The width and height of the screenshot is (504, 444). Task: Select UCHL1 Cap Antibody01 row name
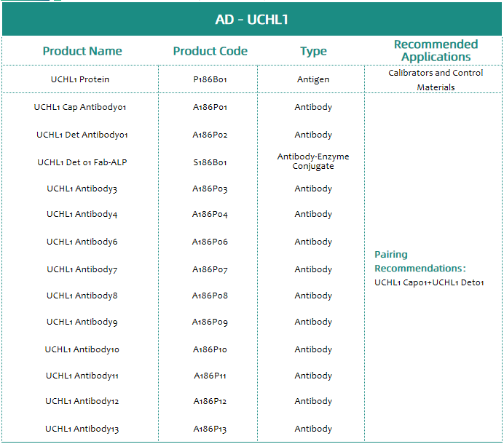coord(80,107)
